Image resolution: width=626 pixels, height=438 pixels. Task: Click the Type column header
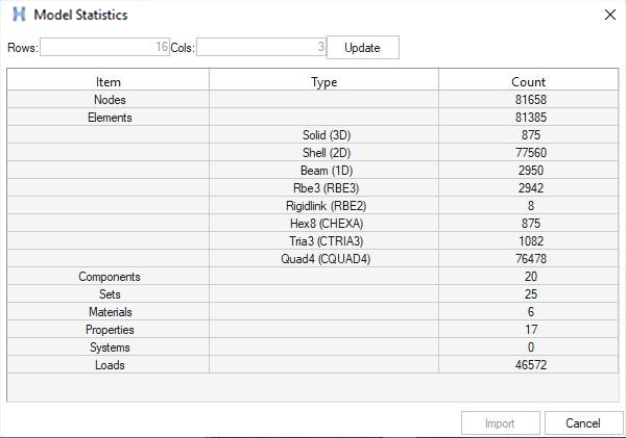pyautogui.click(x=324, y=82)
